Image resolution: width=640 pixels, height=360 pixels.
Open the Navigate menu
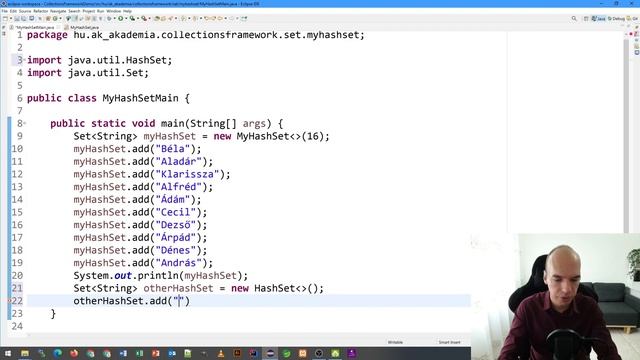[x=58, y=11]
